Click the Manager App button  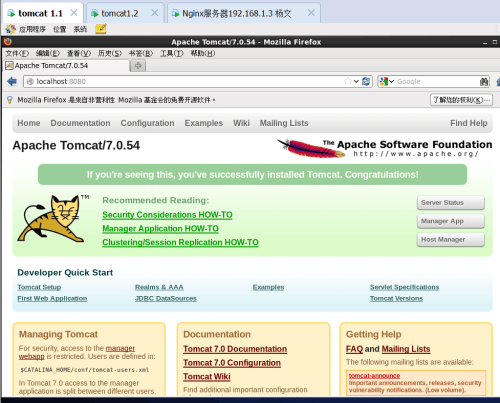point(451,221)
